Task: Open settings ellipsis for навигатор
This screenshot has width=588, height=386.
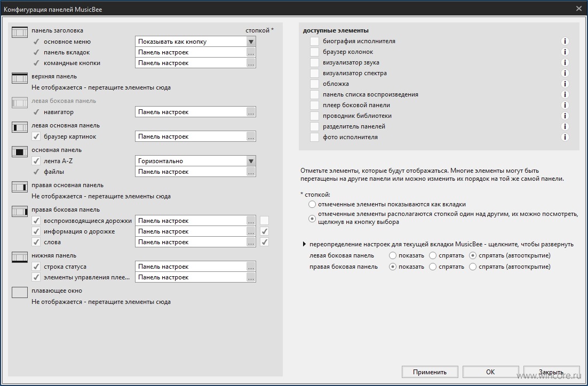Action: point(251,112)
